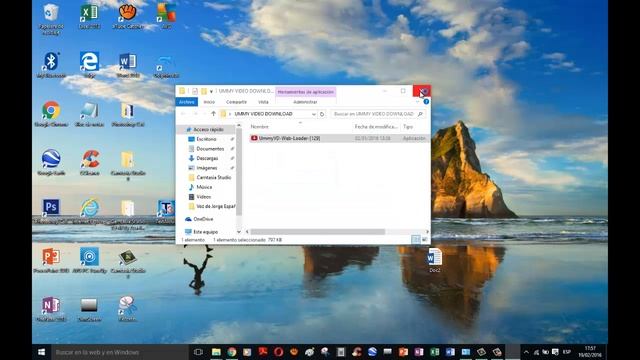Open Task View on the taskbar
The height and width of the screenshot is (360, 640).
198,352
